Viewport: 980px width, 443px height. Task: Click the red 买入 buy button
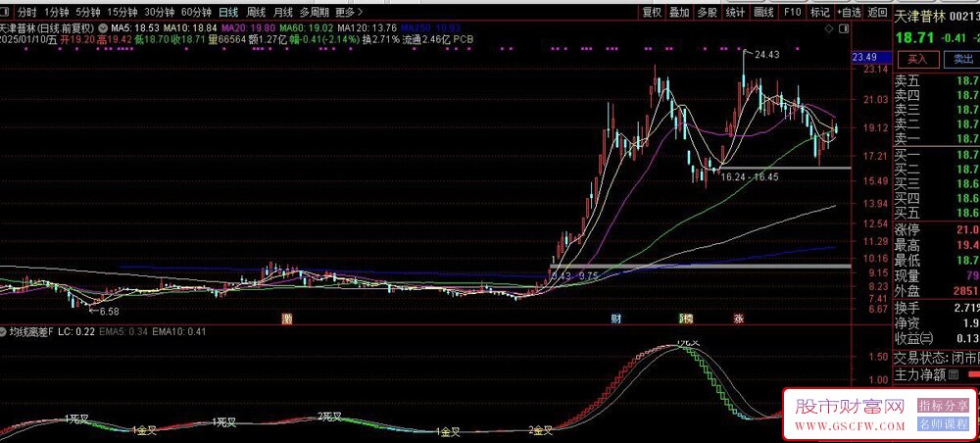917,59
